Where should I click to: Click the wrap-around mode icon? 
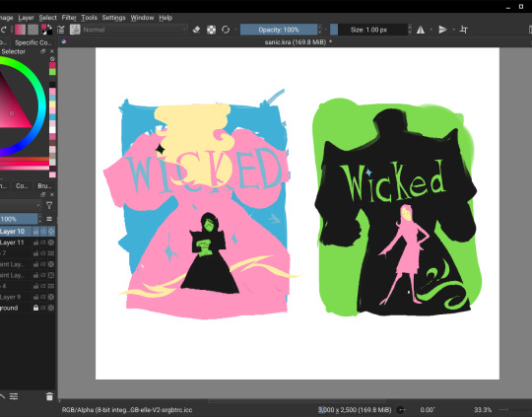[x=464, y=30]
